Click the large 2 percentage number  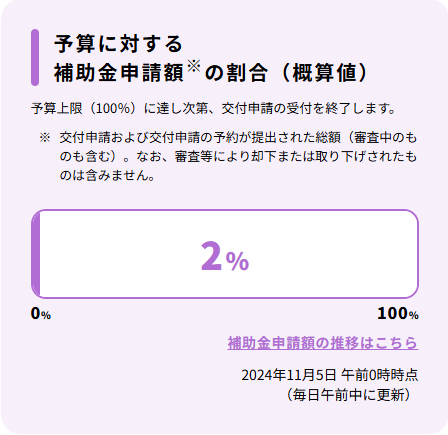[x=211, y=256]
